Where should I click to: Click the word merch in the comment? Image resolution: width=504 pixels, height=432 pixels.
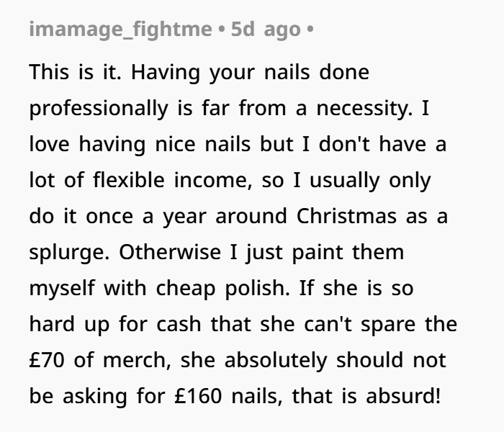coord(138,361)
